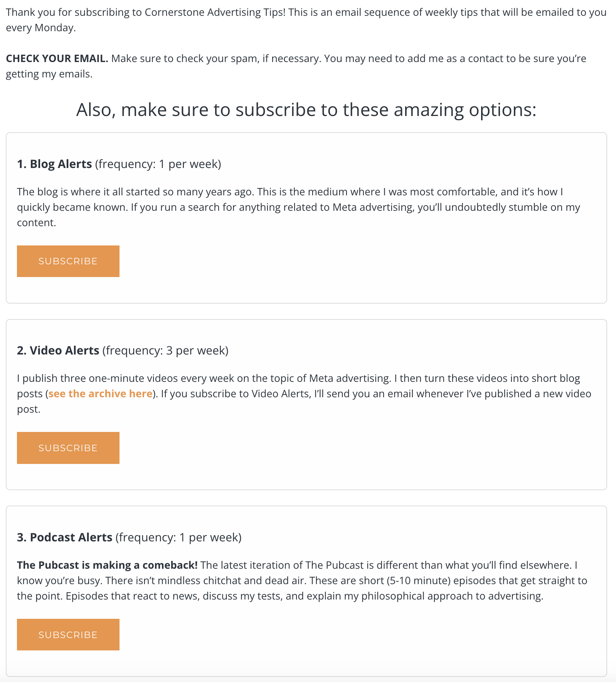Click the bold 'CHECK YOUR EMAIL.' text
616x682 pixels.
click(x=57, y=59)
